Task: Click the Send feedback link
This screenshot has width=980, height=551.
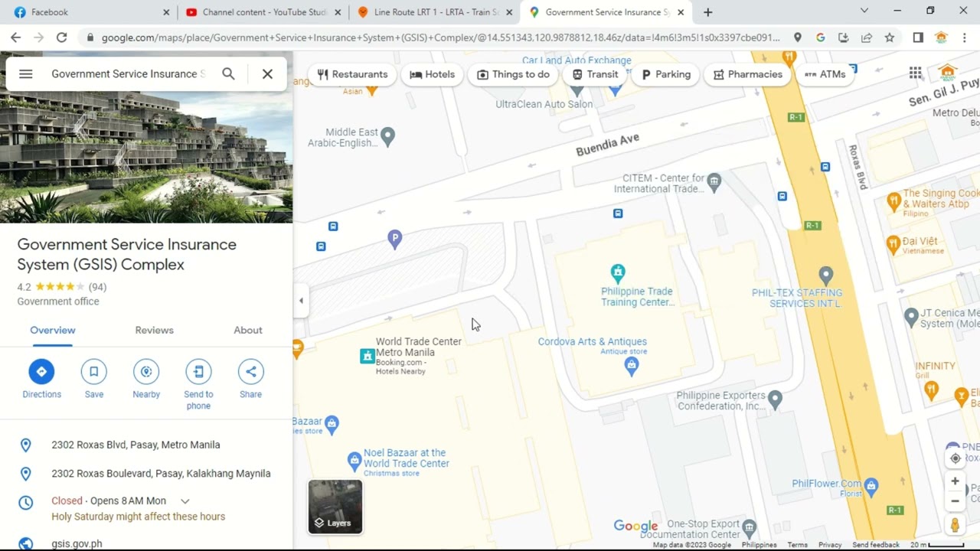Action: 876,545
